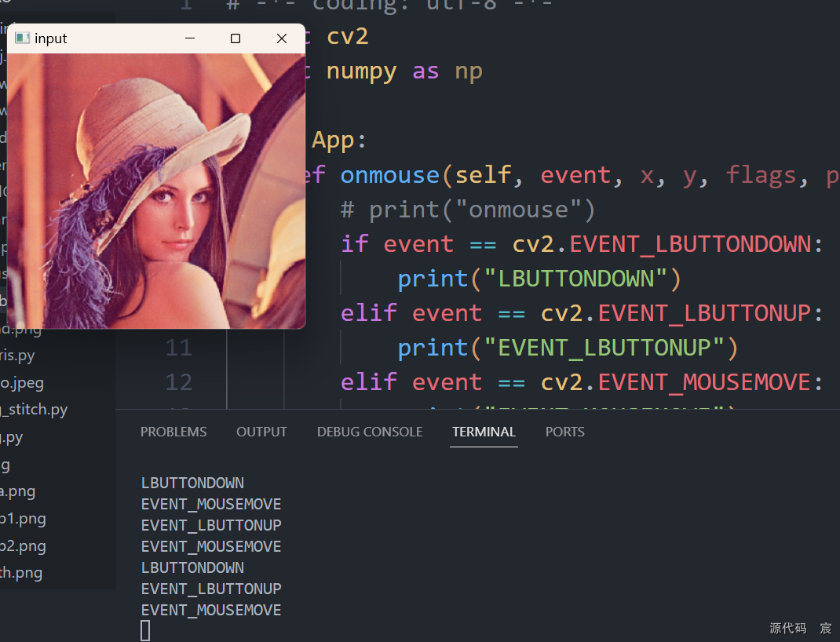Click the input window app icon
The image size is (840, 642).
pos(22,38)
